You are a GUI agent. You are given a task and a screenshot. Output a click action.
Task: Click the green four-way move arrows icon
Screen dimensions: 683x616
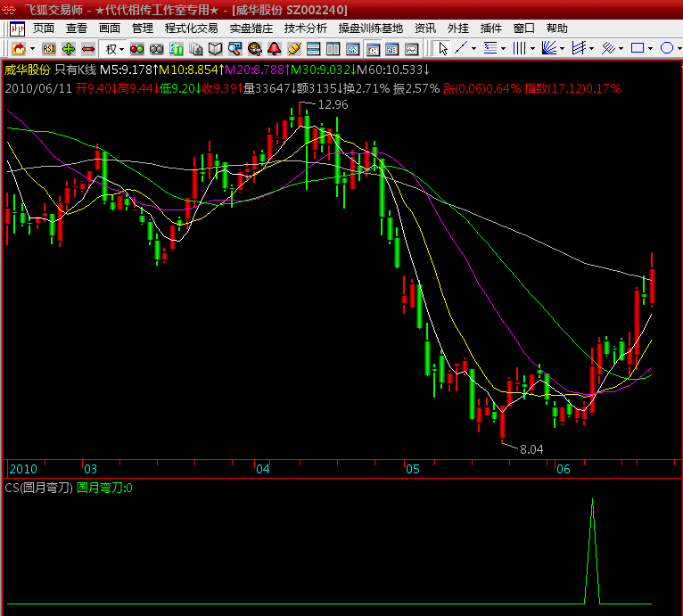tap(69, 49)
